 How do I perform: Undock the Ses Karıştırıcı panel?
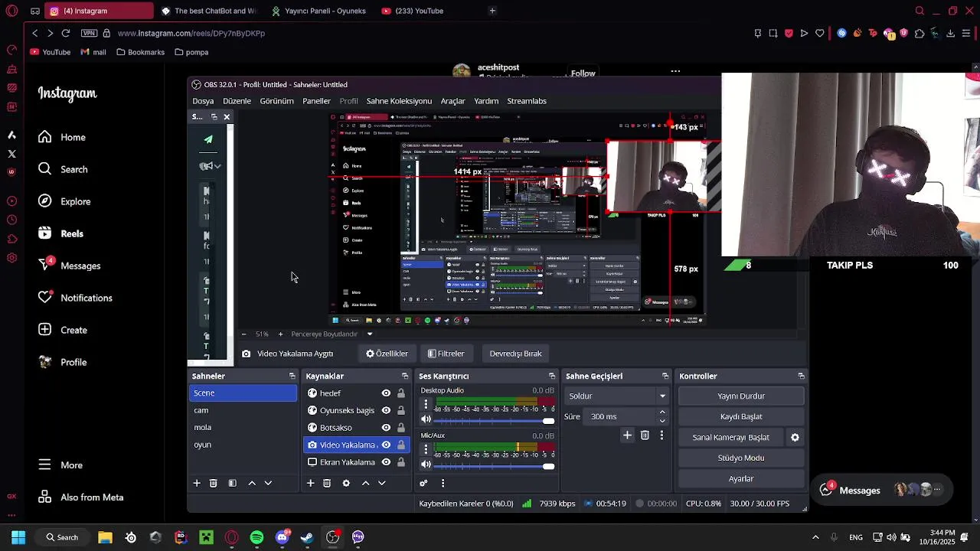point(552,376)
